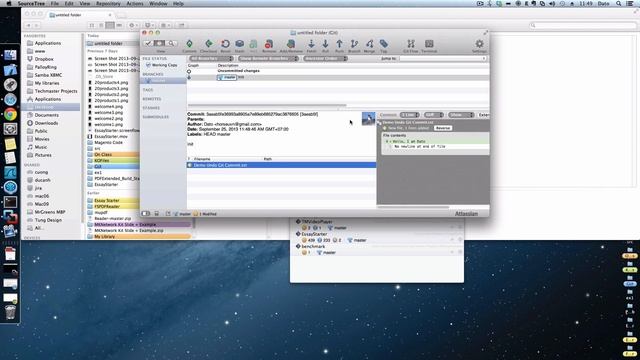Click the 1 Modified status bar entry
Screen dimensions: 640x360
point(205,214)
